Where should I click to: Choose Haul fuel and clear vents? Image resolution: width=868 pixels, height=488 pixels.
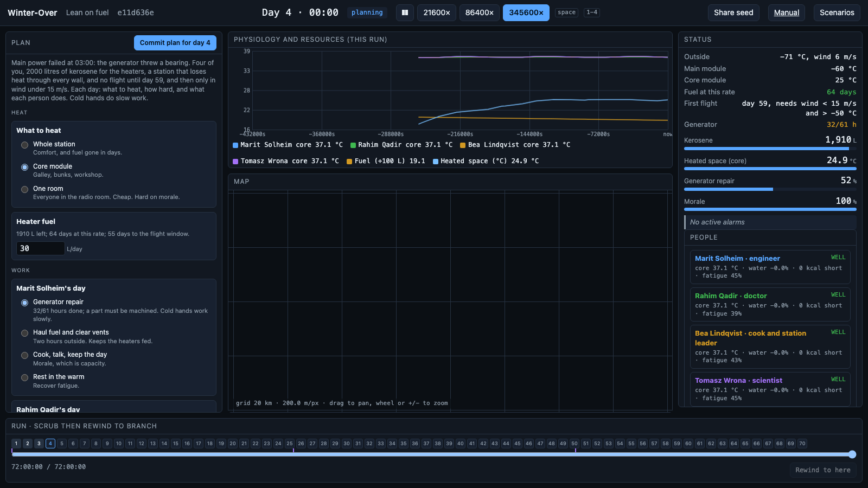[x=24, y=333]
